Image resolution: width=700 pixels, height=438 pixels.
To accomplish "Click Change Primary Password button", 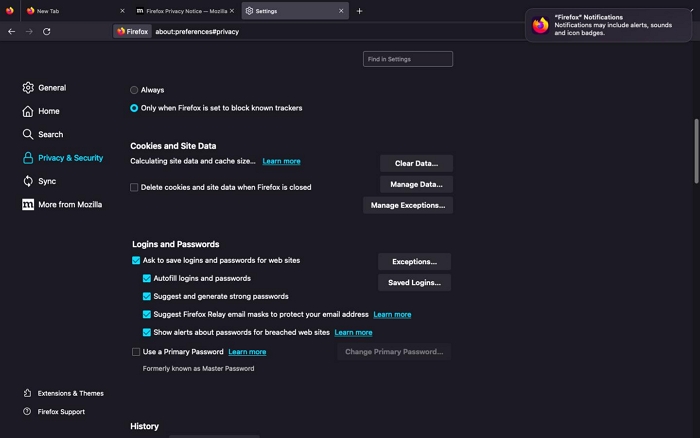I will click(394, 352).
